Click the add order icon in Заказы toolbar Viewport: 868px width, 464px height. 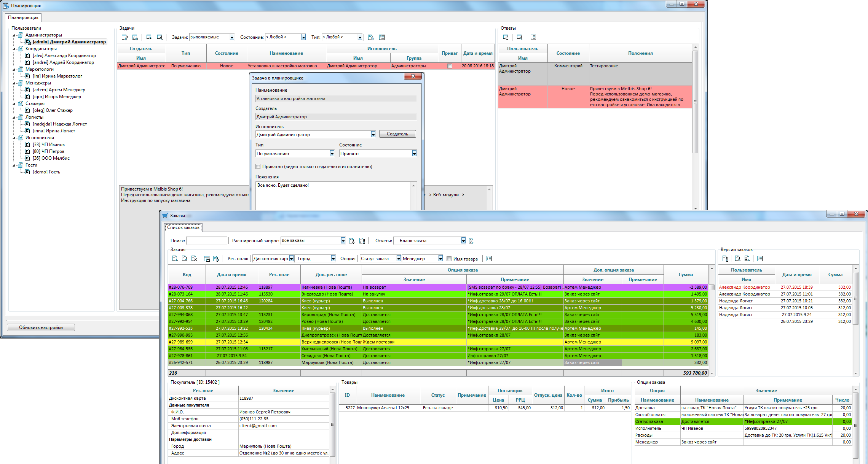[176, 258]
